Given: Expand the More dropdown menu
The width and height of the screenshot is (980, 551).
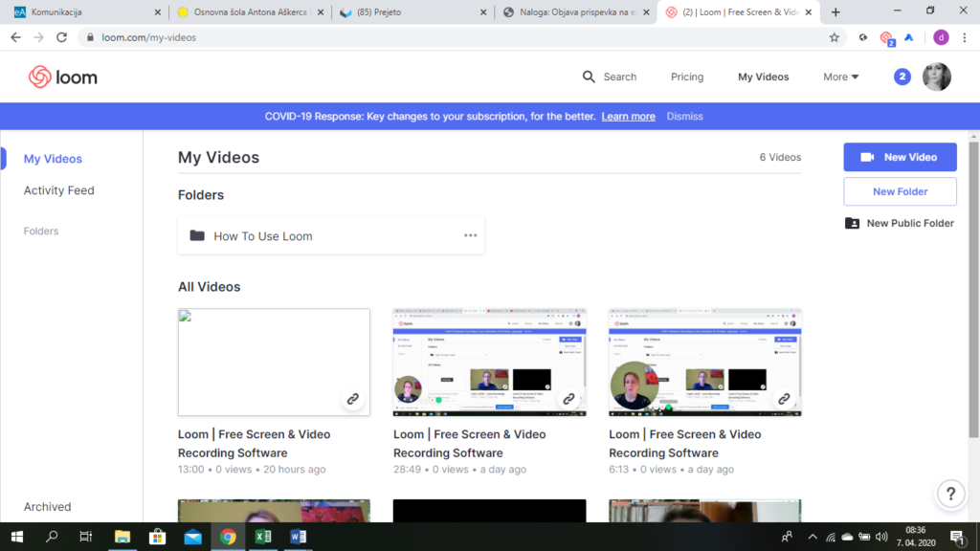Looking at the screenshot, I should pos(840,77).
